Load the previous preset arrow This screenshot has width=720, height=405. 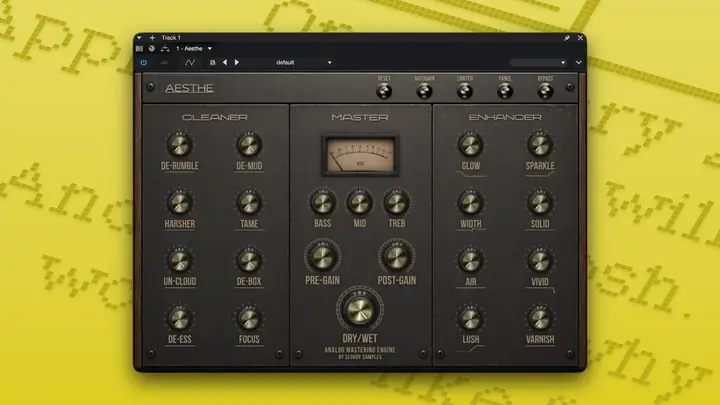tap(225, 62)
